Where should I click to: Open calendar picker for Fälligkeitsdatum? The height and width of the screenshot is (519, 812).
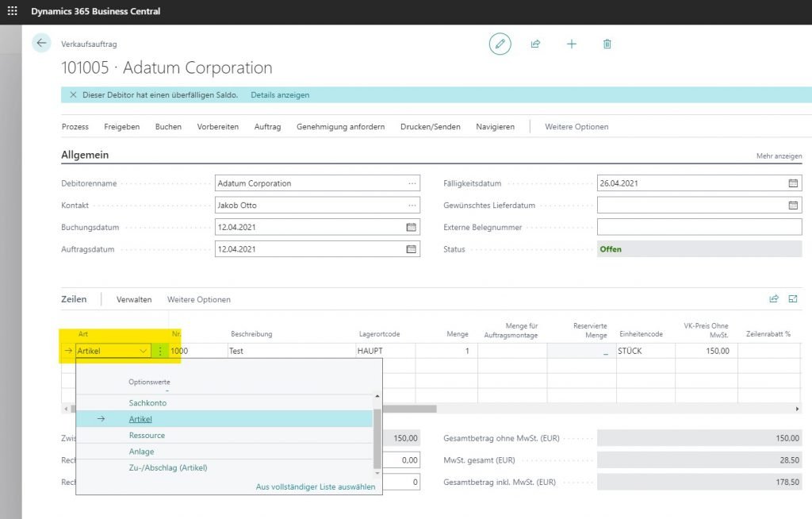(x=793, y=183)
